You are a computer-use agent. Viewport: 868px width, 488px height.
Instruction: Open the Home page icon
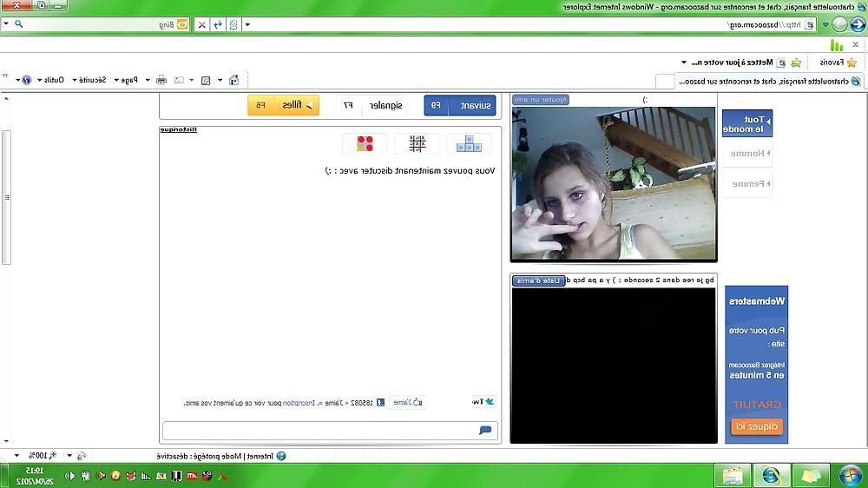tap(234, 80)
